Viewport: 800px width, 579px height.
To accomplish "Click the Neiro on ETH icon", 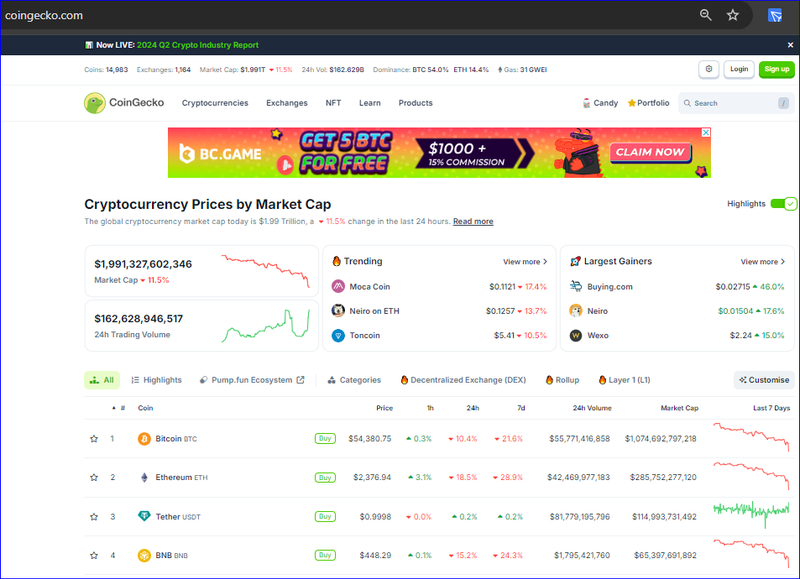I will (x=338, y=311).
